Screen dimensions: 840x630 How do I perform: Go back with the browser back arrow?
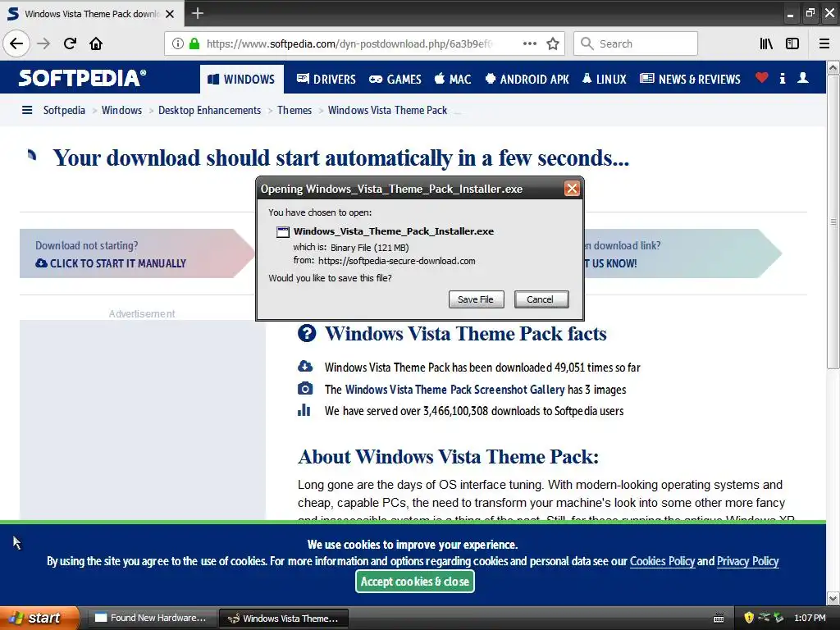(16, 44)
